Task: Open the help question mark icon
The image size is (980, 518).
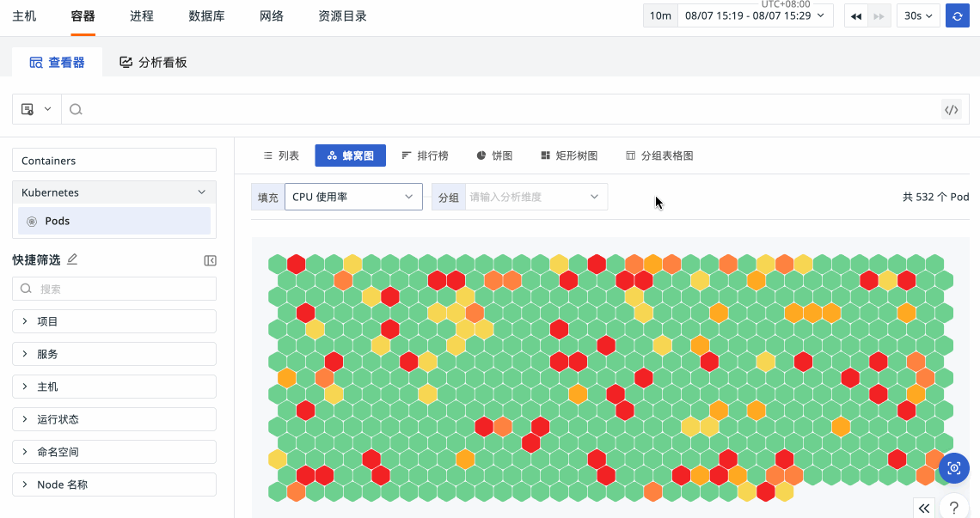Action: point(953,507)
